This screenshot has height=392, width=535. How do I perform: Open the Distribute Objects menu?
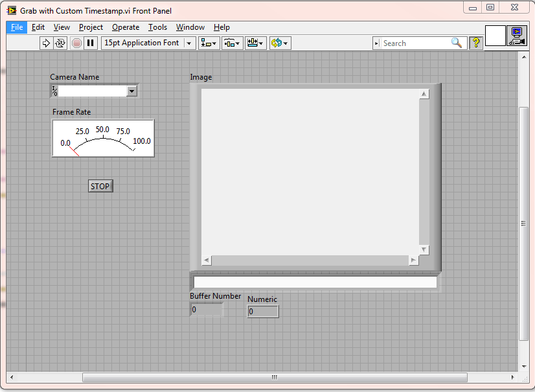point(233,43)
